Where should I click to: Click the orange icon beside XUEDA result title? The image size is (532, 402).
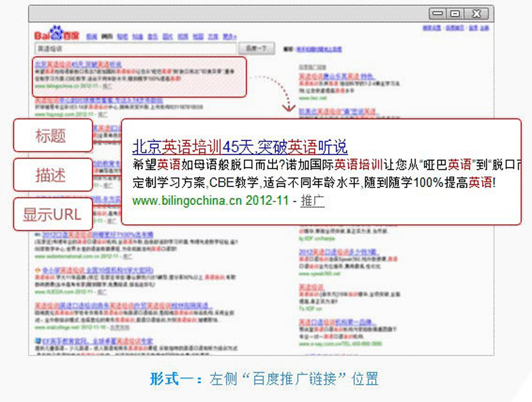38,270
